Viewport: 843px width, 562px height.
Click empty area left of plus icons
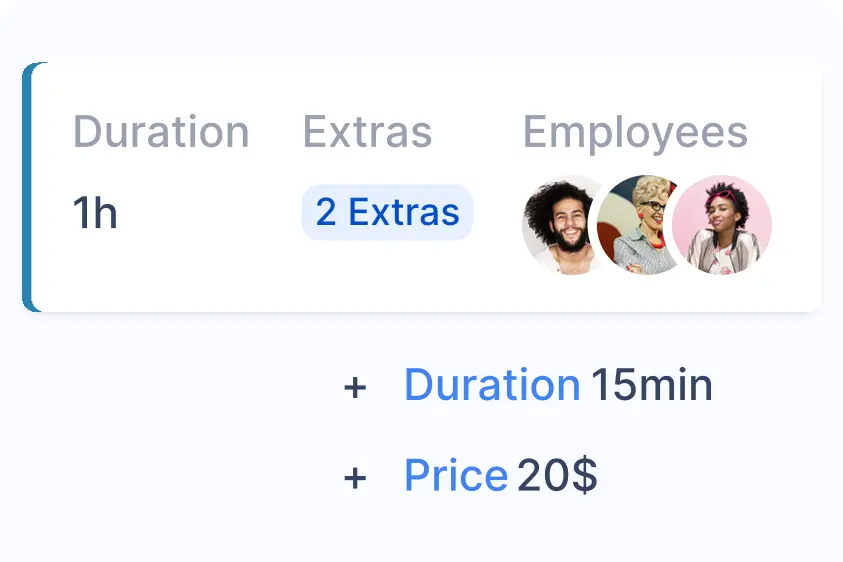[170, 430]
